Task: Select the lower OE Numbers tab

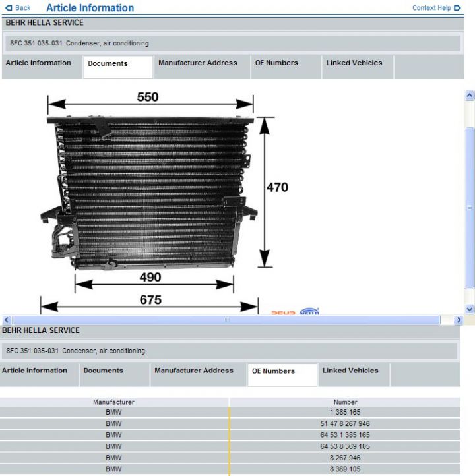Action: (x=282, y=375)
